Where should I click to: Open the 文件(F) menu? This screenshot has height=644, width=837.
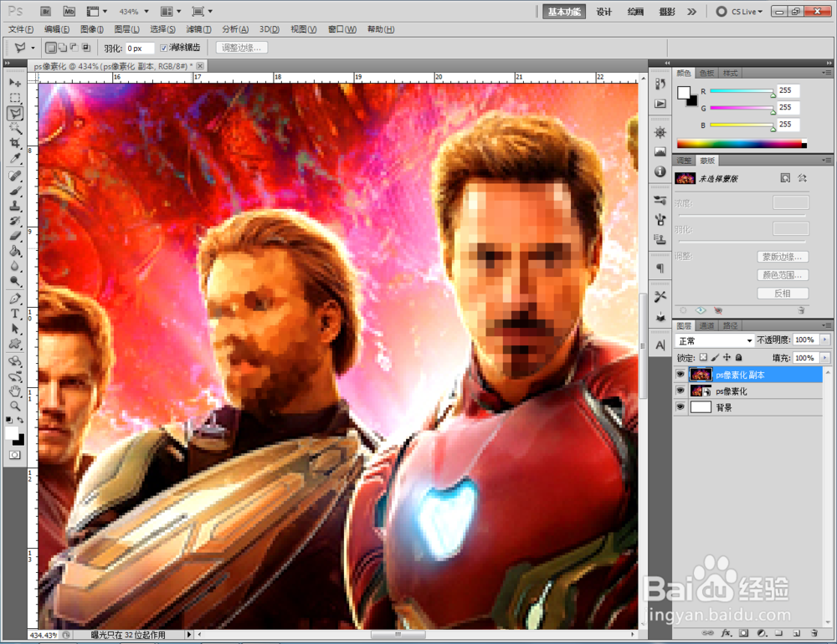click(x=21, y=29)
